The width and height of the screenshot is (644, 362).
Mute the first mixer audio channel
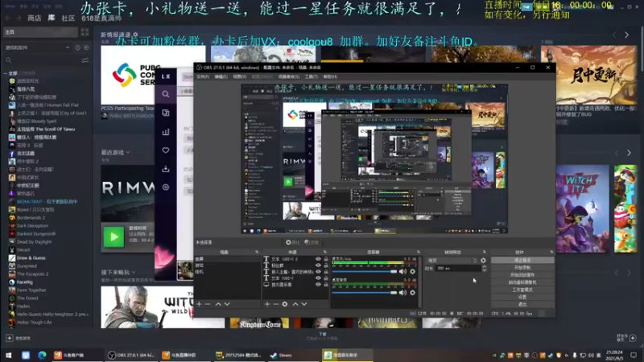pos(402,271)
